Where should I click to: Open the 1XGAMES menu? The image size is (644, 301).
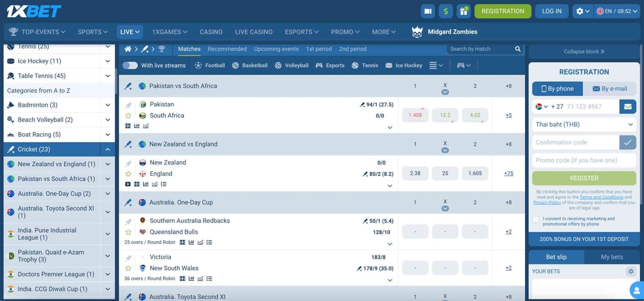click(x=170, y=32)
